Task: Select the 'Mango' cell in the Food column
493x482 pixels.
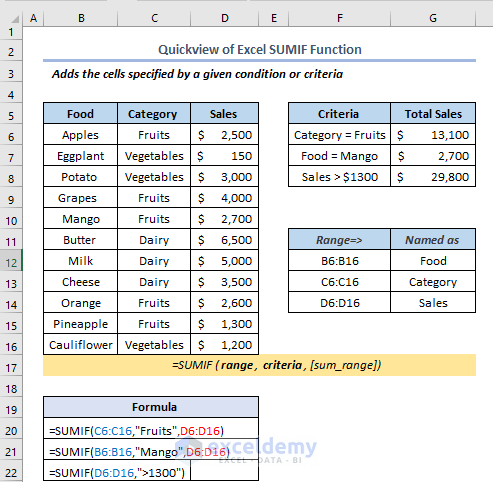Action: click(x=80, y=219)
